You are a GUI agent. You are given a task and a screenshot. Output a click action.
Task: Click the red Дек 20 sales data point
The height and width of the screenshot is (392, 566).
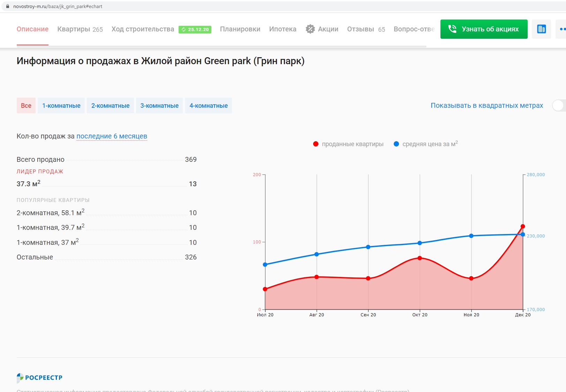(x=523, y=226)
